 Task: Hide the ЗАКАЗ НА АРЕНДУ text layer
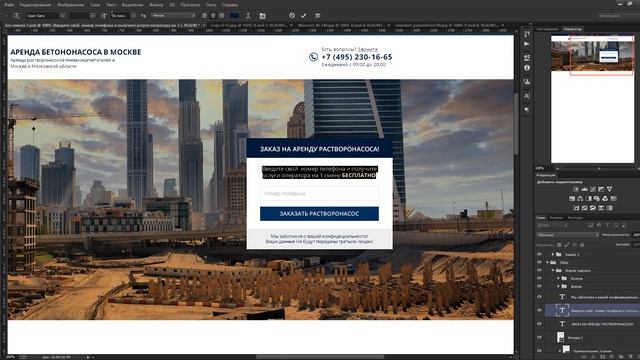coord(539,324)
